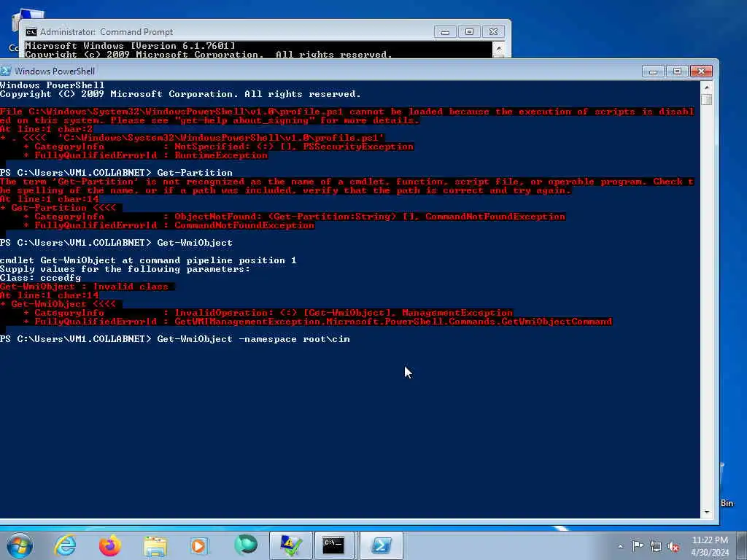Open the Action Center flag icon
Image resolution: width=747 pixels, height=560 pixels.
pyautogui.click(x=638, y=545)
